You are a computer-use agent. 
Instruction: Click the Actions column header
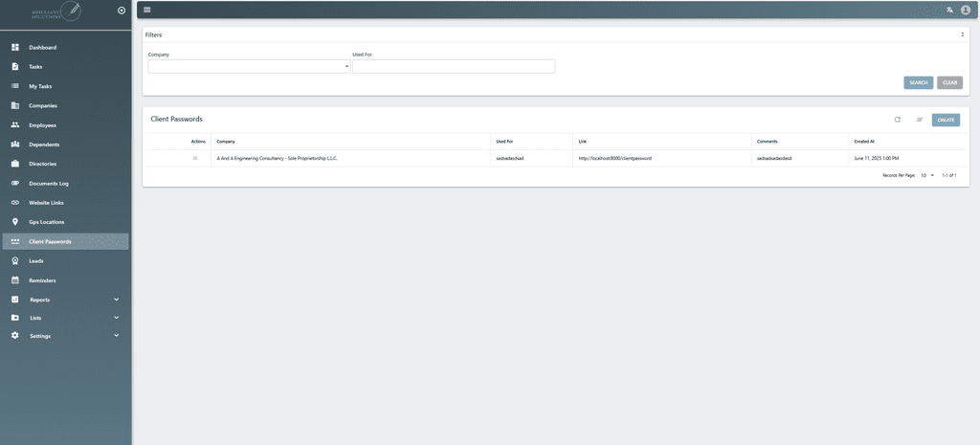(198, 142)
